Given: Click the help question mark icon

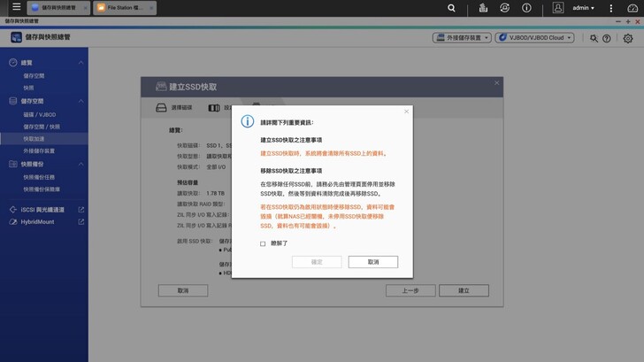Looking at the screenshot, I should click(x=607, y=38).
